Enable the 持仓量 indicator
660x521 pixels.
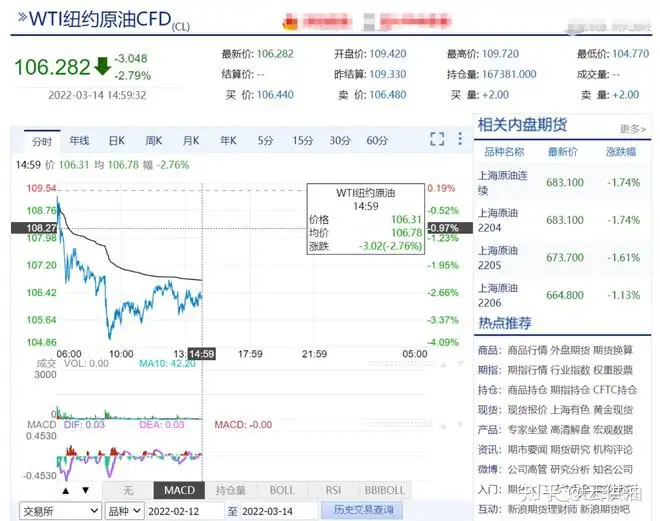231,490
